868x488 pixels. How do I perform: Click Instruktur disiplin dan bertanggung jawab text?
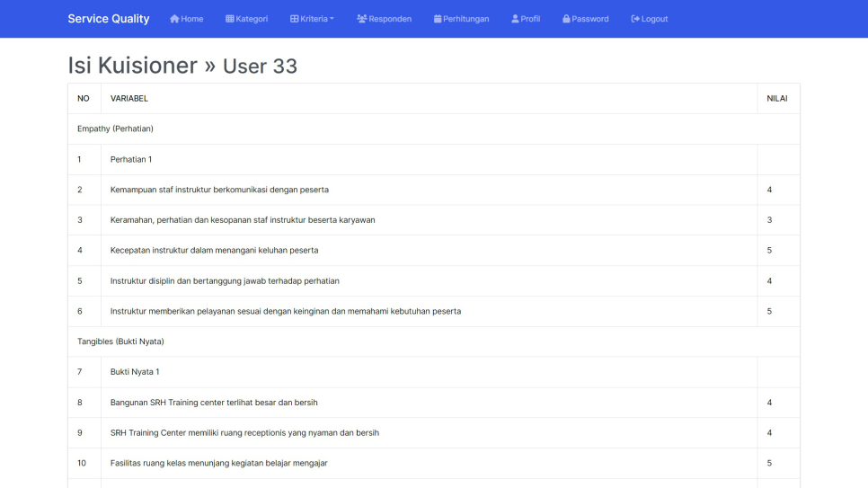pos(225,280)
